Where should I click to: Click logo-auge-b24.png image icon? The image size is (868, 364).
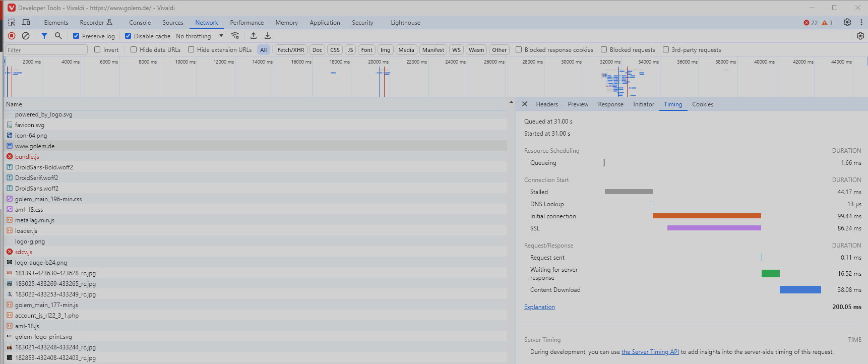pos(10,263)
